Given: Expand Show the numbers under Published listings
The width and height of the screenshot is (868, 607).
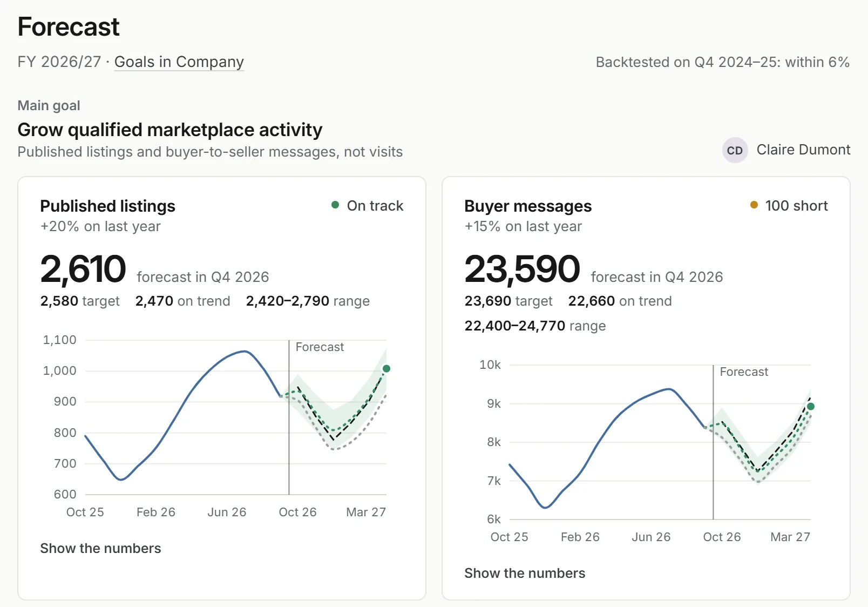Looking at the screenshot, I should click(100, 548).
